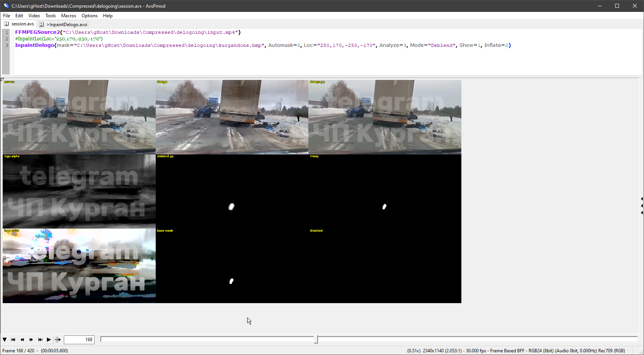Click line number 1 in the gutter
The image size is (644, 355).
coord(7,32)
